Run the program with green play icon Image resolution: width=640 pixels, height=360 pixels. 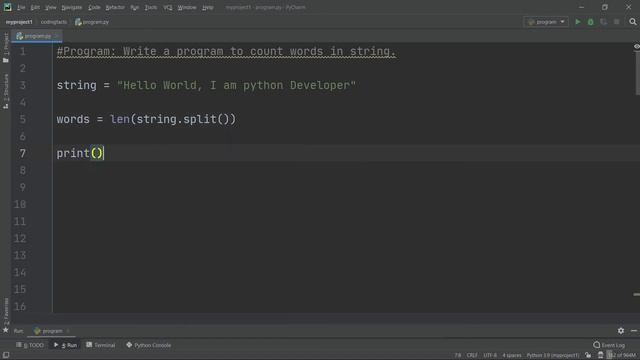(x=578, y=22)
